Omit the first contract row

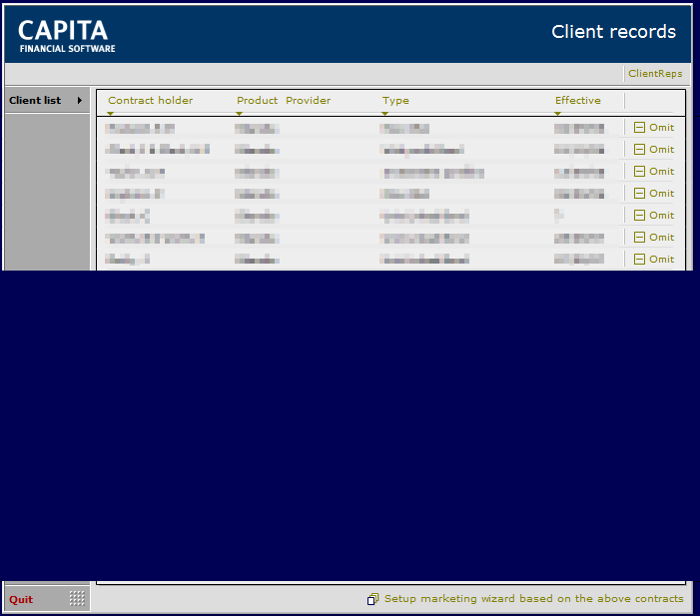[x=654, y=128]
